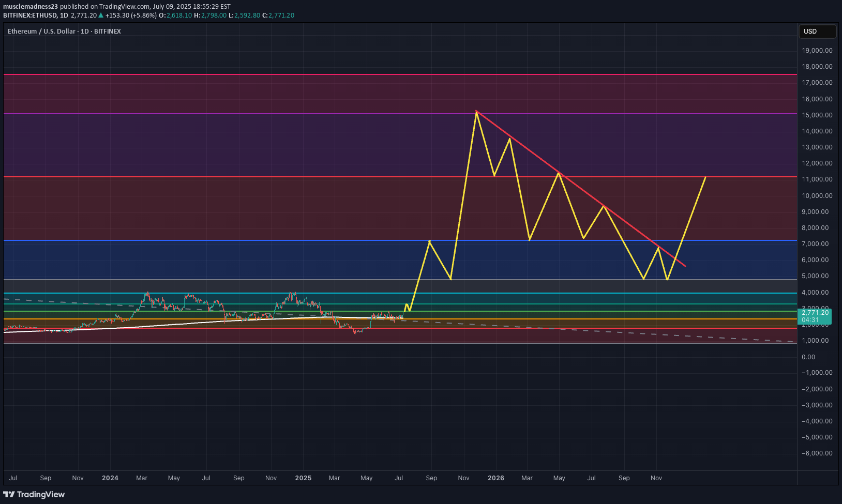Screen dimensions: 842x504
Task: Click the open value 2,618.10
Action: pos(179,16)
